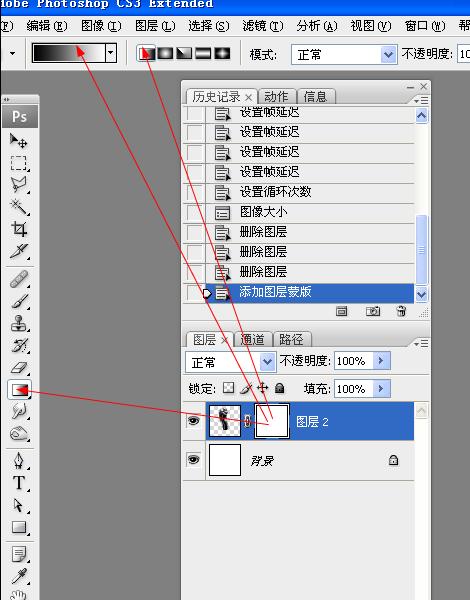Set history brush source at 图像大小 row
470x600 pixels.
click(195, 212)
